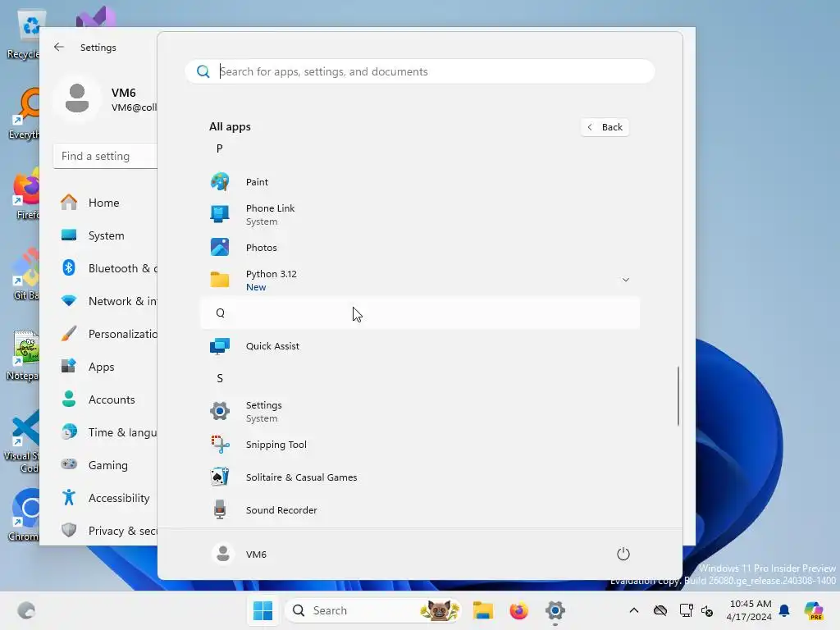
Task: Launch Sound Recorder
Action: 419,510
